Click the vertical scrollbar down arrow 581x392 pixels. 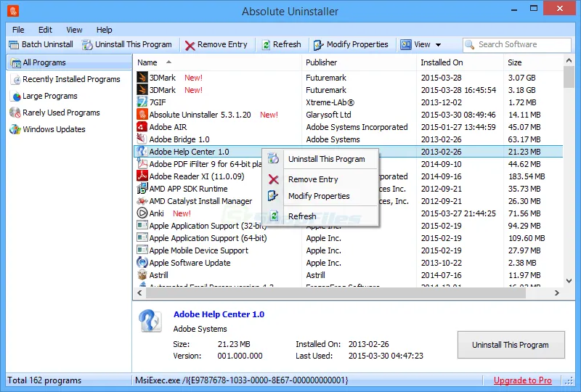(569, 281)
